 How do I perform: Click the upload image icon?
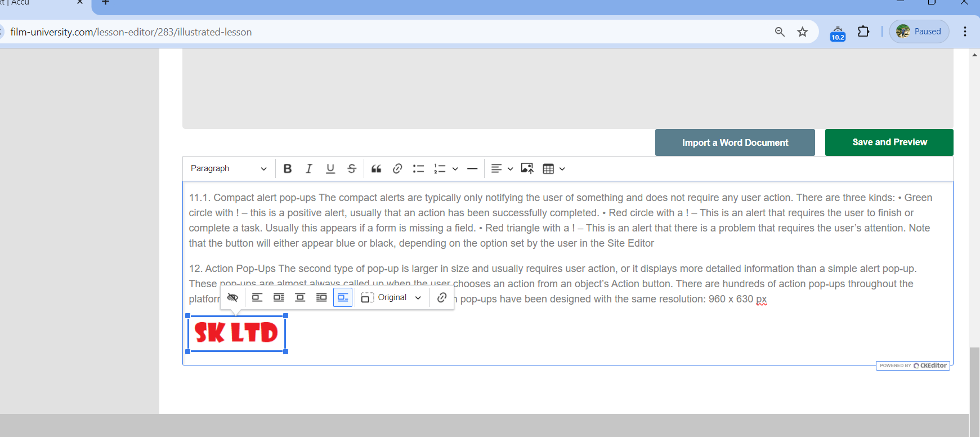[527, 168]
